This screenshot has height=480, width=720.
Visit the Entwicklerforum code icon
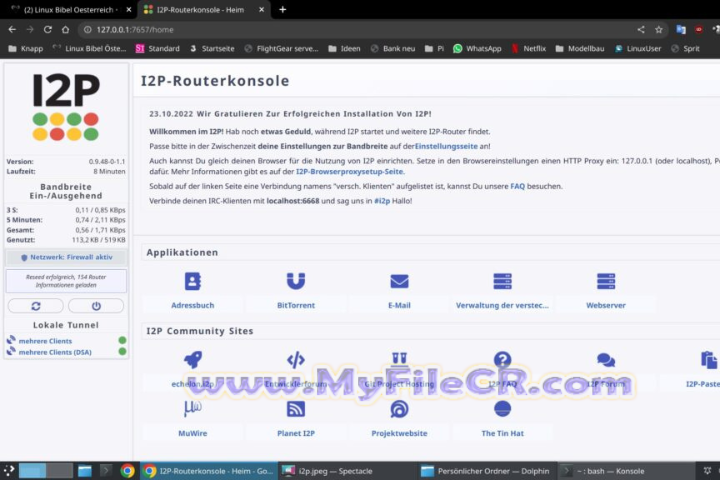[296, 360]
